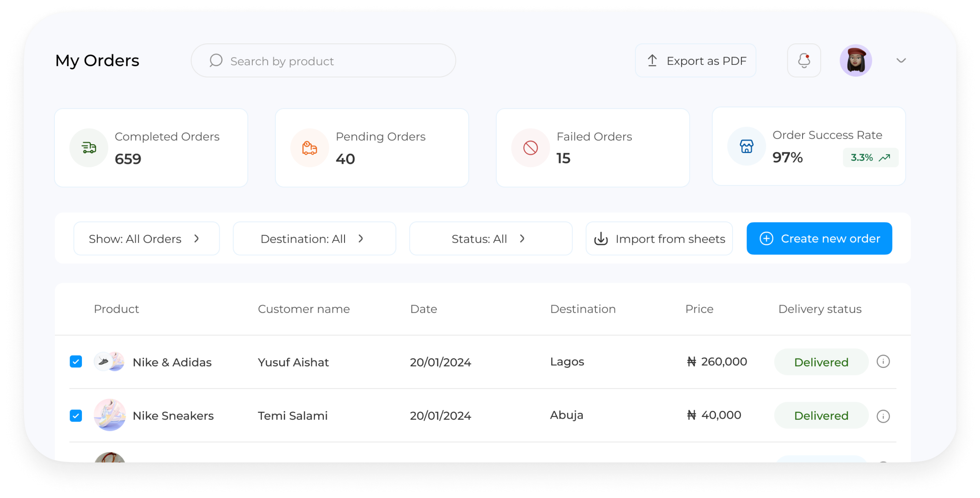Viewport: 980px width, 498px height.
Task: Expand the profile menu chevron
Action: coord(900,60)
